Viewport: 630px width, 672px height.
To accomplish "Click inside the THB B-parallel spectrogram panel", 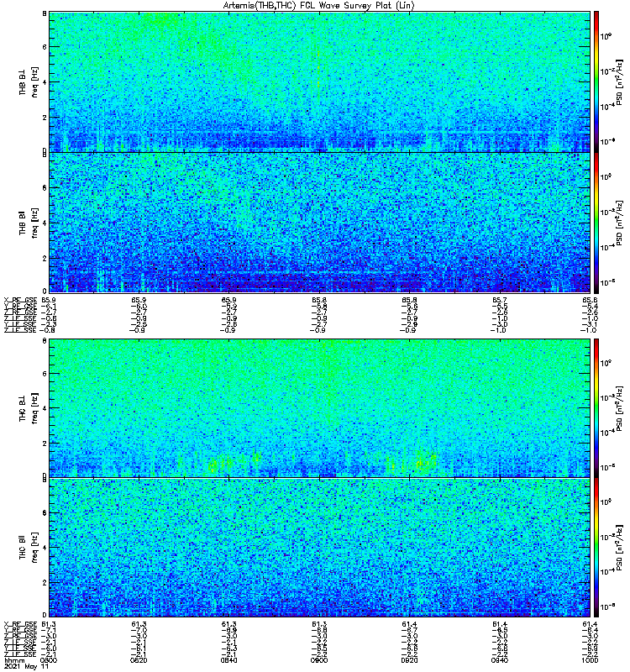I will pos(319,223).
